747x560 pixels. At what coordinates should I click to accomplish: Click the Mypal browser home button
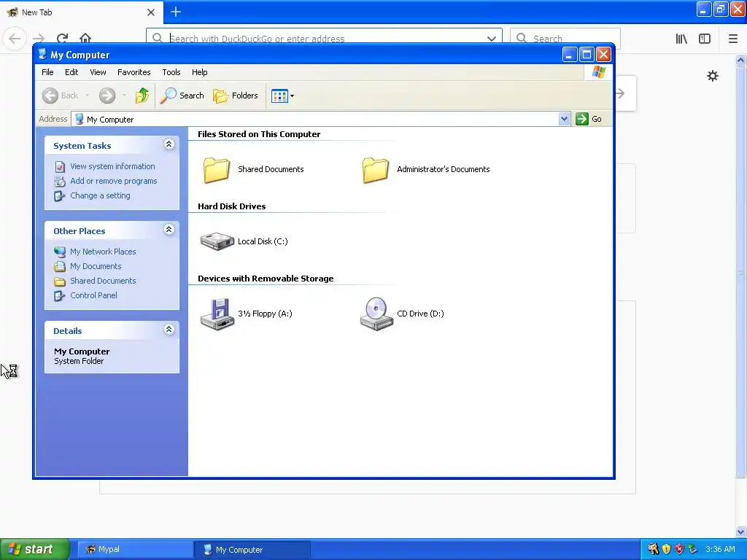pos(85,38)
